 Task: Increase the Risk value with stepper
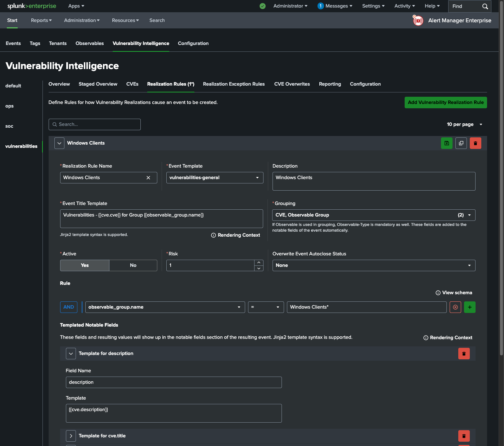tap(258, 263)
